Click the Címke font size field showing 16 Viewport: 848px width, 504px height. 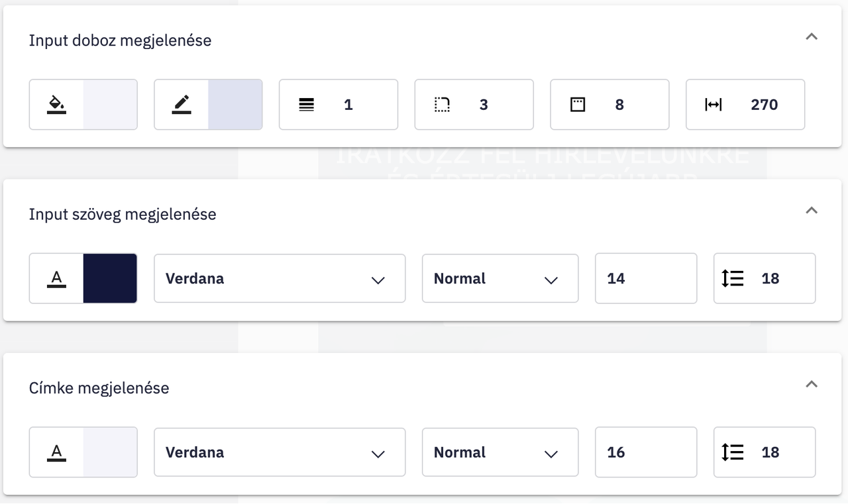pyautogui.click(x=646, y=452)
